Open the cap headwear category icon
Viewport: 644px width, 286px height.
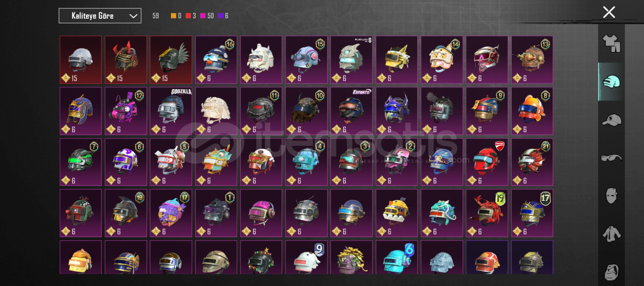[x=611, y=120]
